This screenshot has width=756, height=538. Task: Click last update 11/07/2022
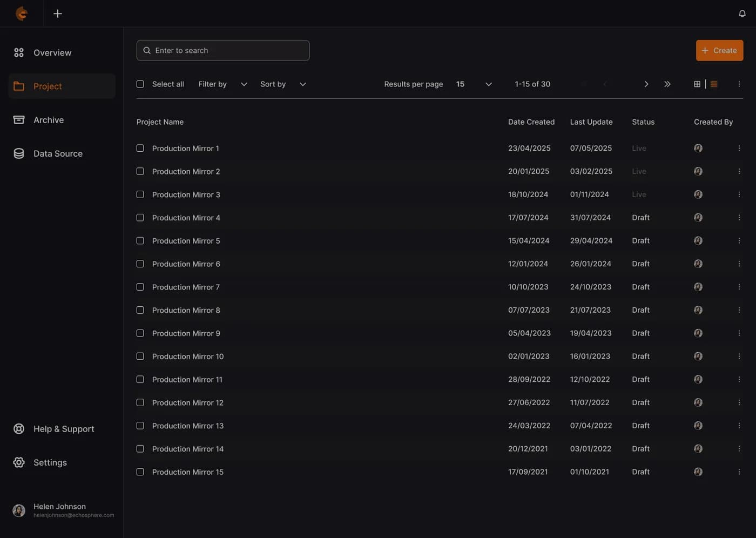(590, 402)
